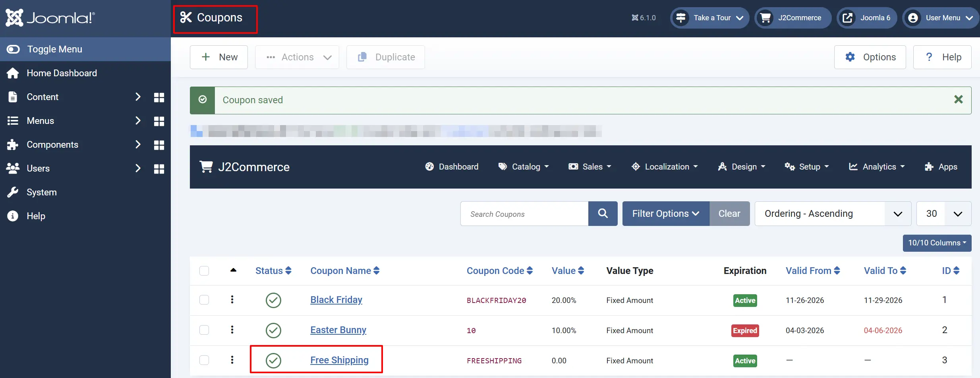Open the 10/10 Columns dropdown
This screenshot has height=378, width=980.
pos(937,243)
